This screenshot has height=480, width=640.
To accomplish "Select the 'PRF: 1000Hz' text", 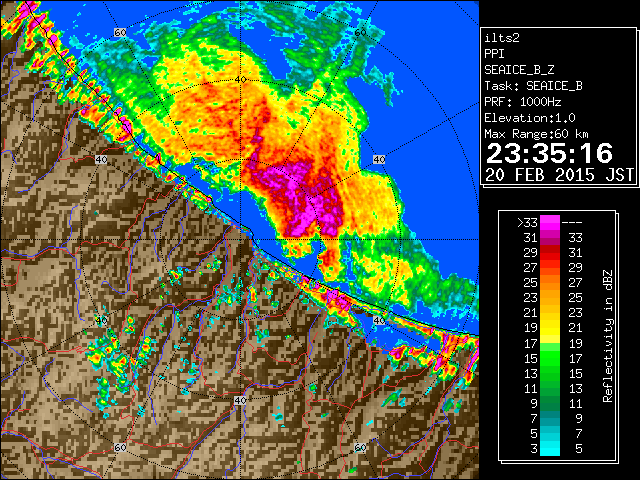I will pyautogui.click(x=523, y=102).
